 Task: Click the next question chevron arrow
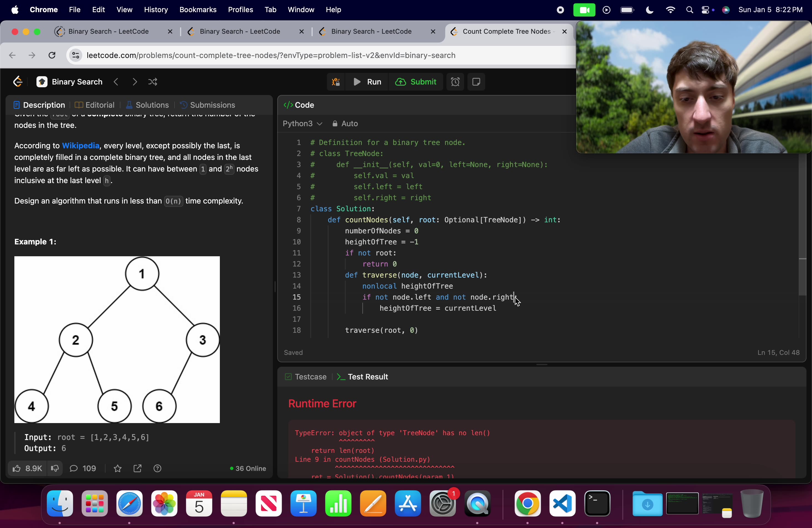click(135, 82)
